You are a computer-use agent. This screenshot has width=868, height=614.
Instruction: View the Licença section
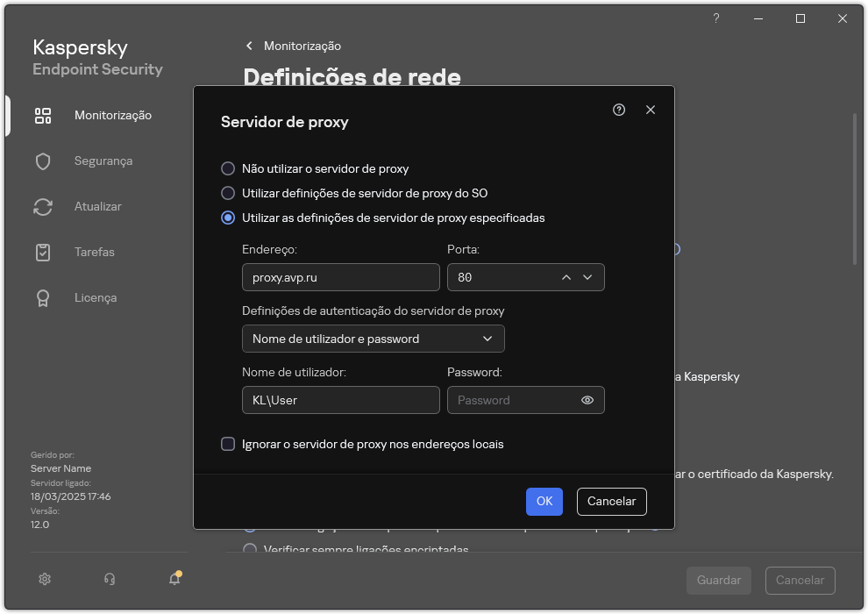[x=93, y=297]
